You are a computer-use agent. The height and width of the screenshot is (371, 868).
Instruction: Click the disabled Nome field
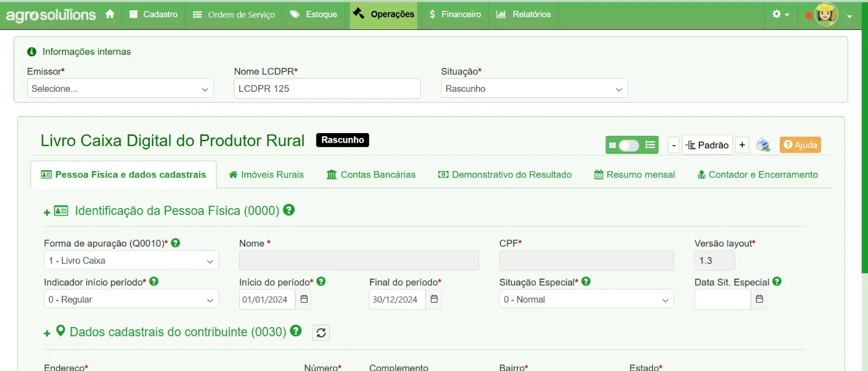pos(359,260)
